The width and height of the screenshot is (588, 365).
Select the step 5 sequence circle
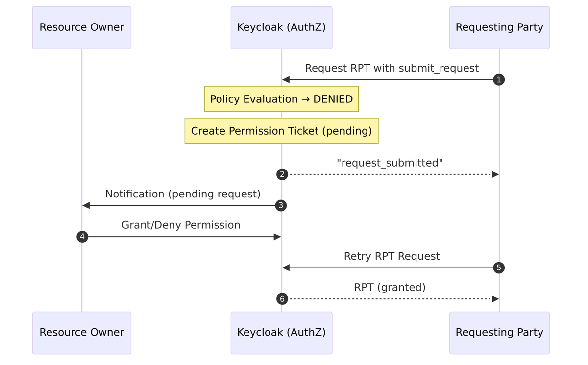[x=499, y=268]
